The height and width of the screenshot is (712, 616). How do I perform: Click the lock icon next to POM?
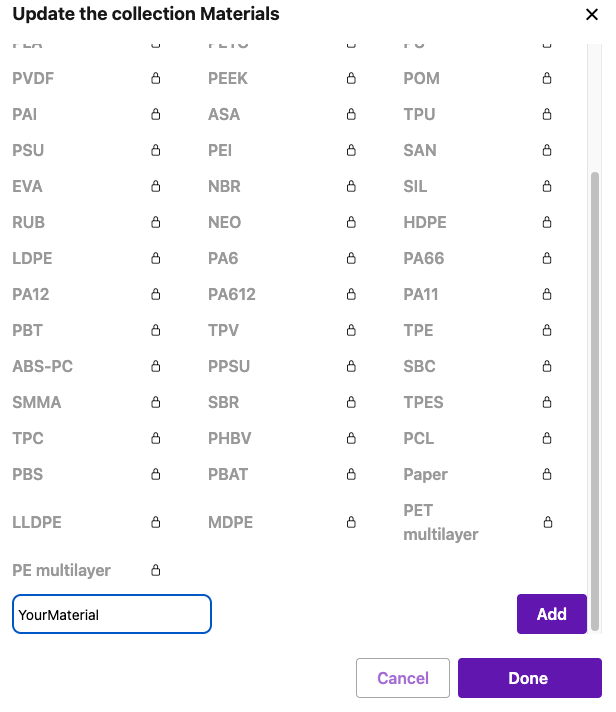(547, 78)
